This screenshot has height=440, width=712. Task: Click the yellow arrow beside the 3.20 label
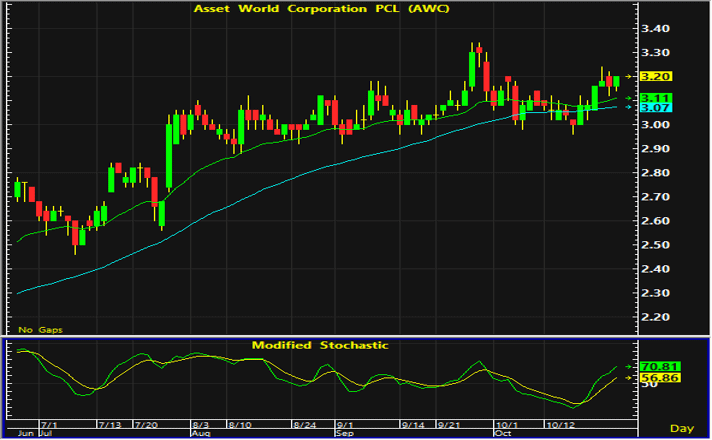pos(629,76)
